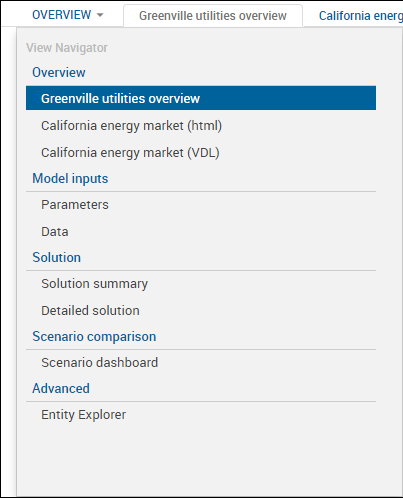The width and height of the screenshot is (403, 498).
Task: Select the Advanced section heading
Action: (x=61, y=388)
